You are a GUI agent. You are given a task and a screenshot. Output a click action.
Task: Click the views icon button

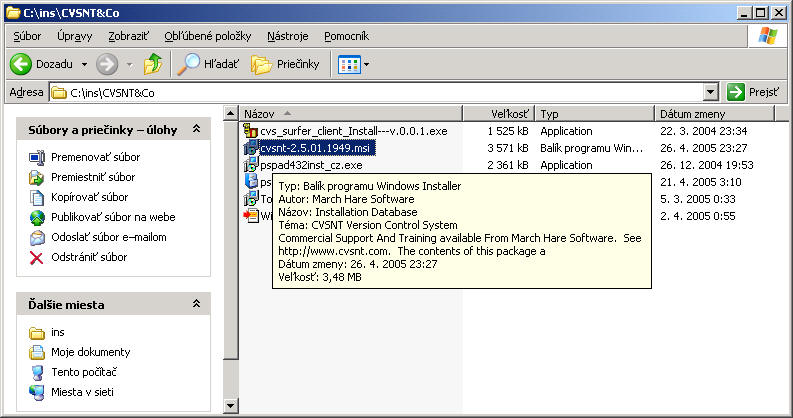pos(349,64)
